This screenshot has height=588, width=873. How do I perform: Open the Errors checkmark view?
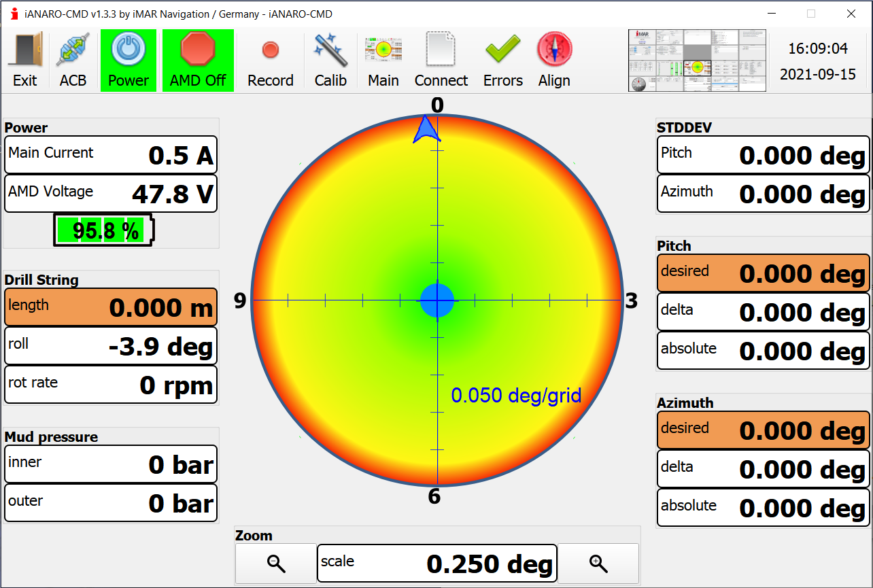[503, 60]
